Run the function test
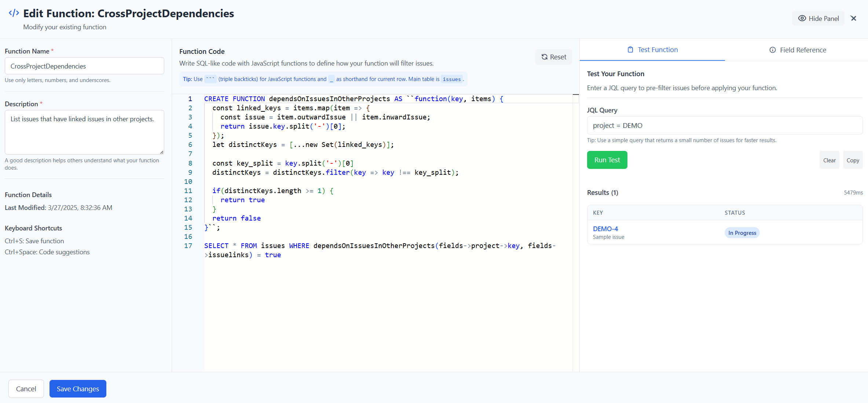Image resolution: width=868 pixels, height=403 pixels. click(x=607, y=160)
